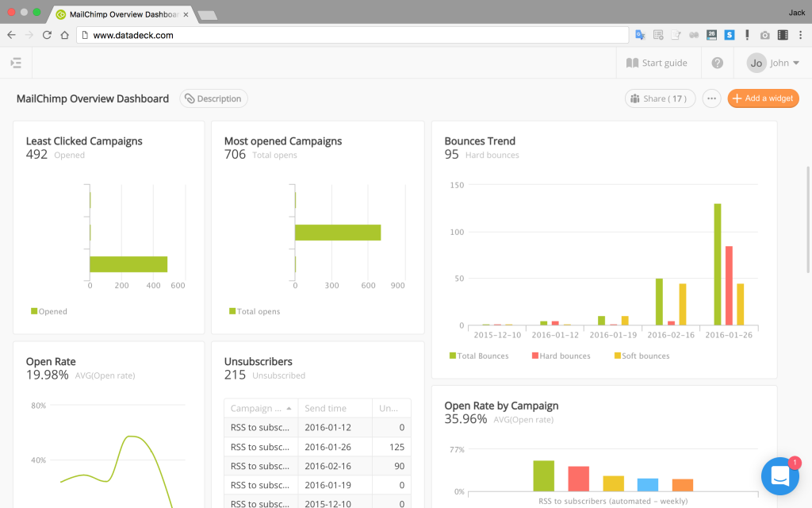Viewport: 812px width, 508px height.
Task: Toggle the Total Bounces legend entry
Action: pyautogui.click(x=479, y=356)
